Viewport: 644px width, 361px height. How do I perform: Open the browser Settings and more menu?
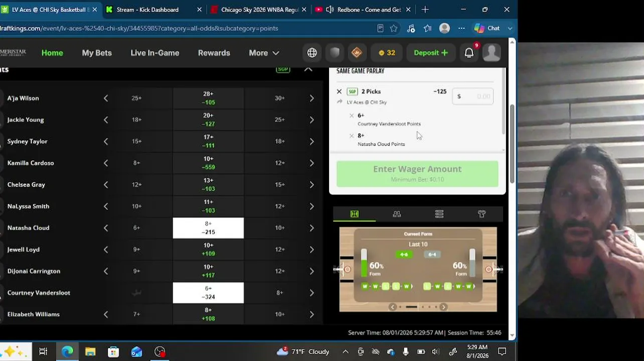pos(461,29)
